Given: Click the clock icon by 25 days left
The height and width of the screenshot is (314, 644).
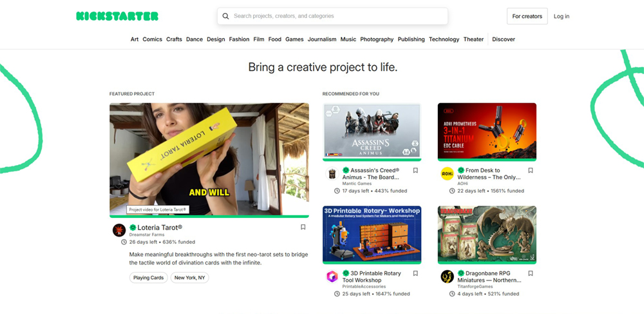Looking at the screenshot, I should (337, 294).
